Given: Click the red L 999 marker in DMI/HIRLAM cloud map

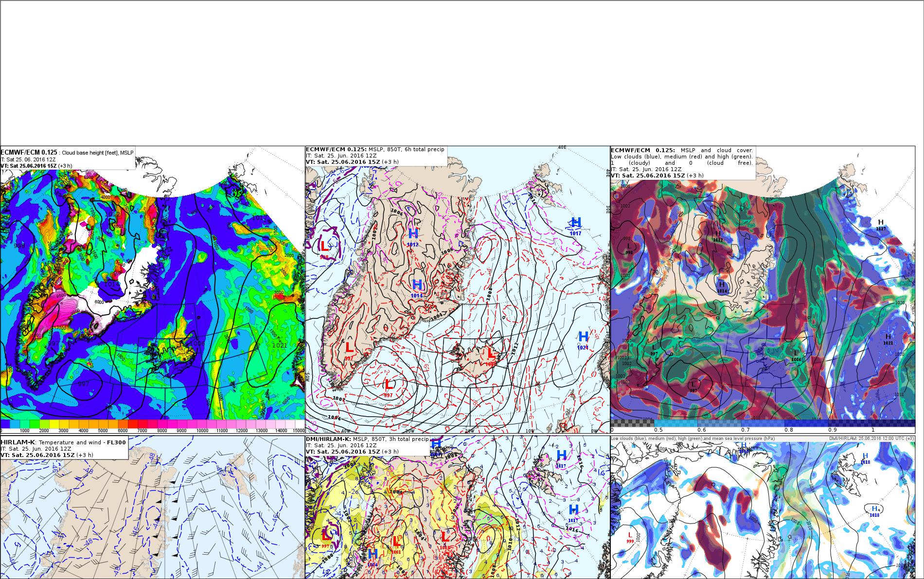Looking at the screenshot, I should pyautogui.click(x=630, y=537).
